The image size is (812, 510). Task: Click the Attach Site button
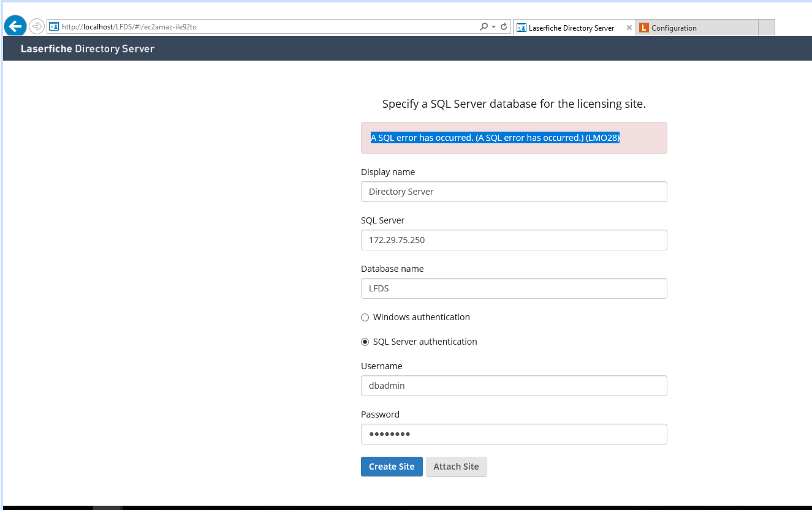[456, 467]
